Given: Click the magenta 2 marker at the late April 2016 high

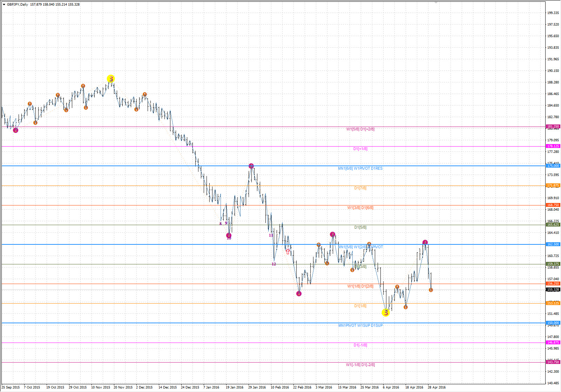Looking at the screenshot, I should pos(425,242).
